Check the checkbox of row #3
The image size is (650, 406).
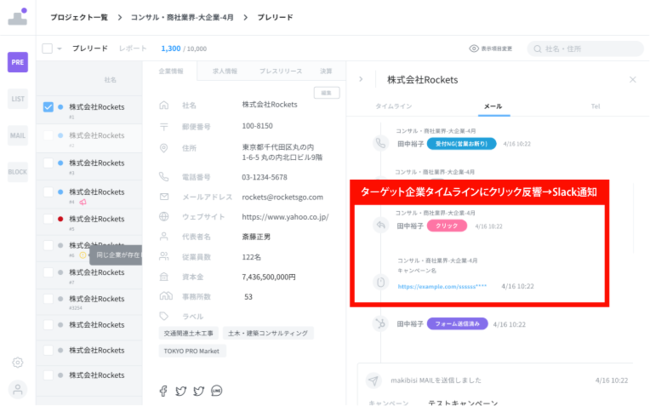coord(48,163)
